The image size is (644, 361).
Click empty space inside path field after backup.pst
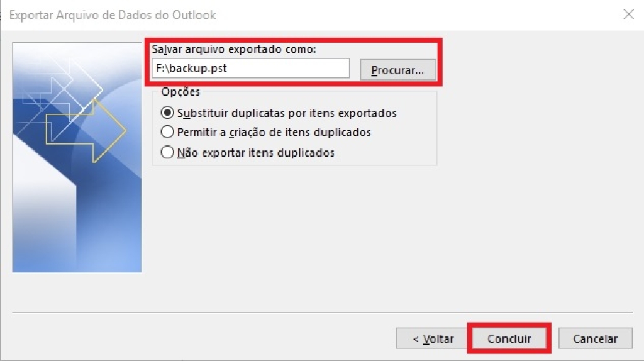pos(287,68)
